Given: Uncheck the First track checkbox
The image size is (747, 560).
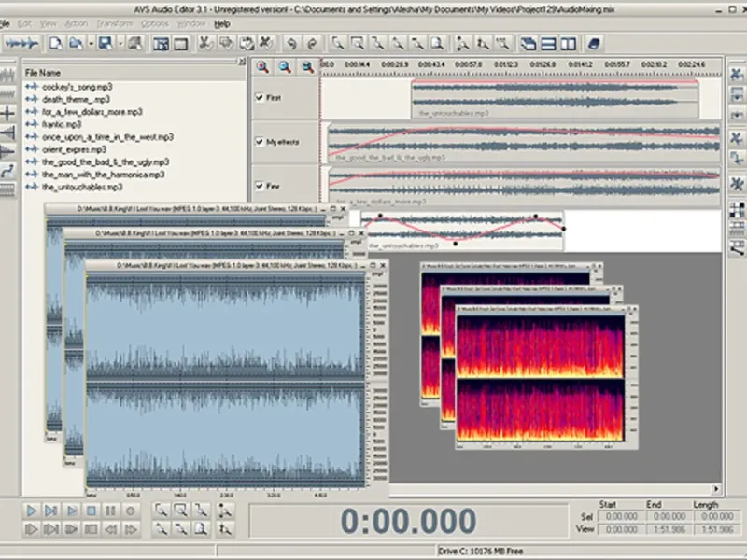Looking at the screenshot, I should coord(260,97).
